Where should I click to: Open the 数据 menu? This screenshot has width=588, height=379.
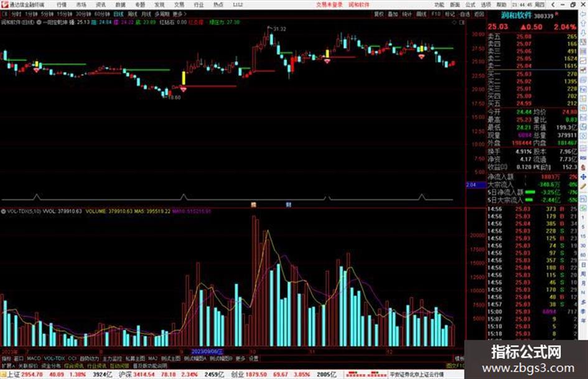tap(120, 4)
